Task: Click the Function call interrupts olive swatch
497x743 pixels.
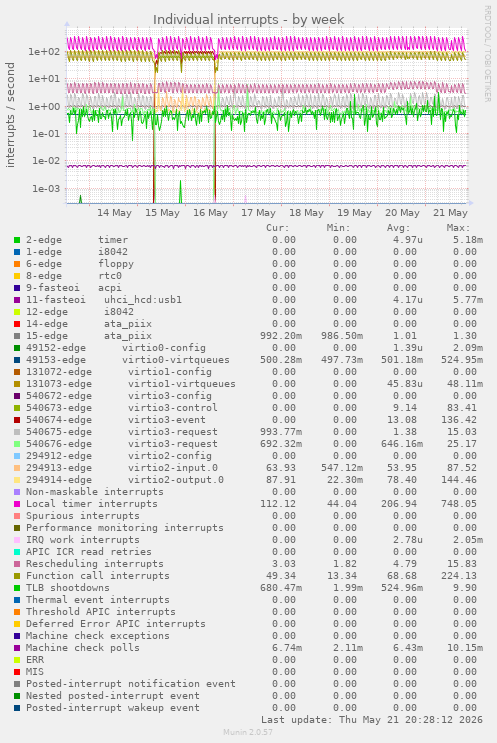Action: [x=17, y=576]
